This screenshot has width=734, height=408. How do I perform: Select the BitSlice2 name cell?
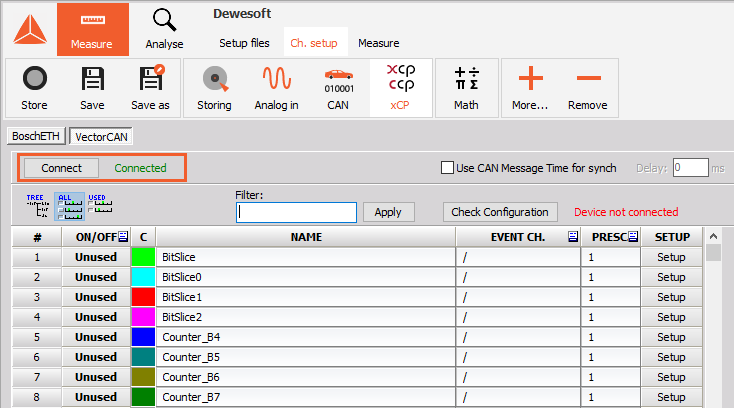coord(306,317)
